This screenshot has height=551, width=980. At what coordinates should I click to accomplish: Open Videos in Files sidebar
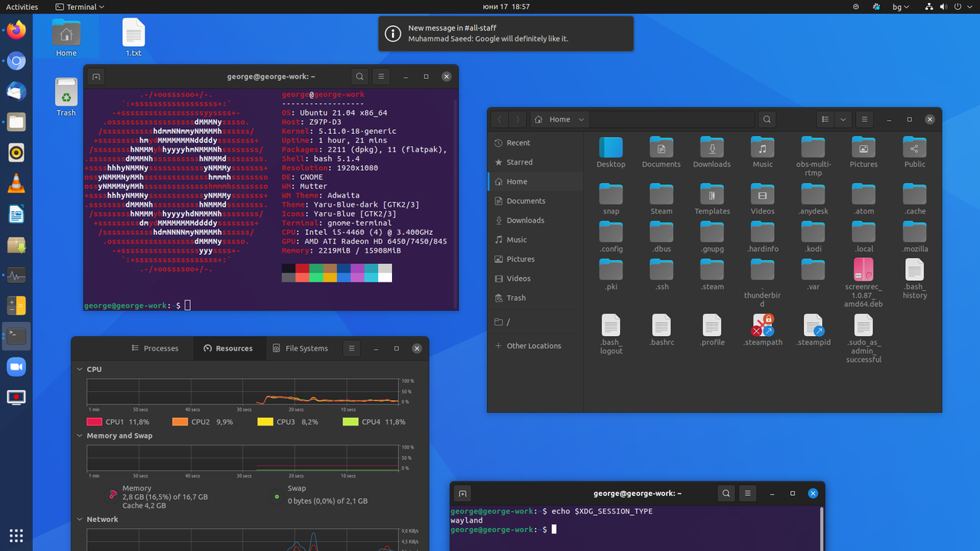click(x=535, y=279)
